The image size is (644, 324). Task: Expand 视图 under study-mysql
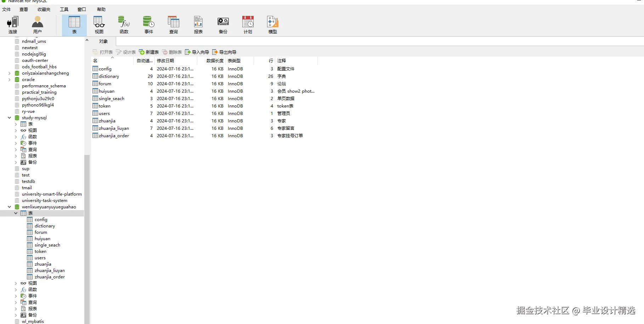click(x=16, y=131)
